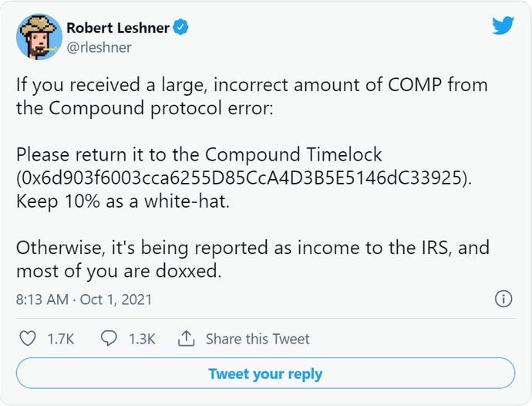Open the Robert Leshner profile name
Image resolution: width=532 pixels, height=406 pixels.
coord(118,28)
